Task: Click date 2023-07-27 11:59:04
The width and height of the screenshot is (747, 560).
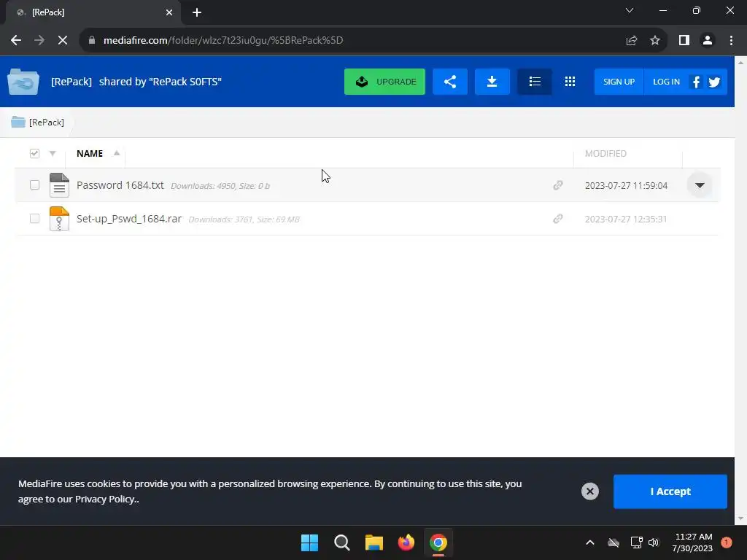Action: pos(626,186)
